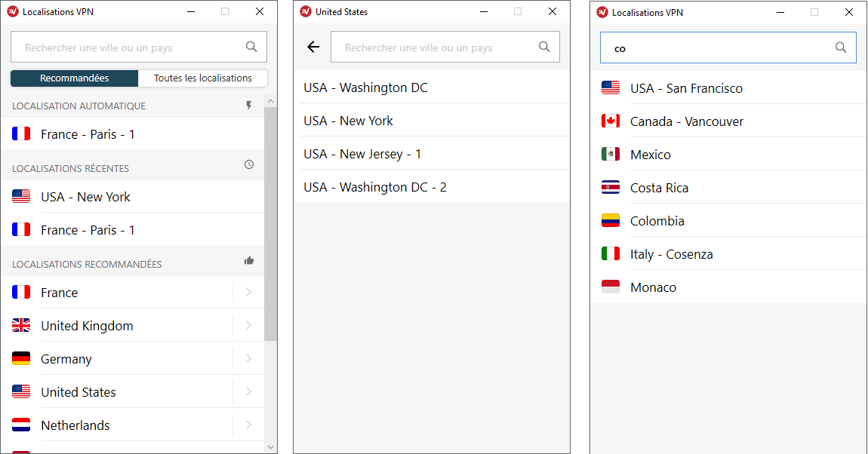Minimize the right Localisations VPN window
Image resolution: width=868 pixels, height=454 pixels.
(x=780, y=12)
